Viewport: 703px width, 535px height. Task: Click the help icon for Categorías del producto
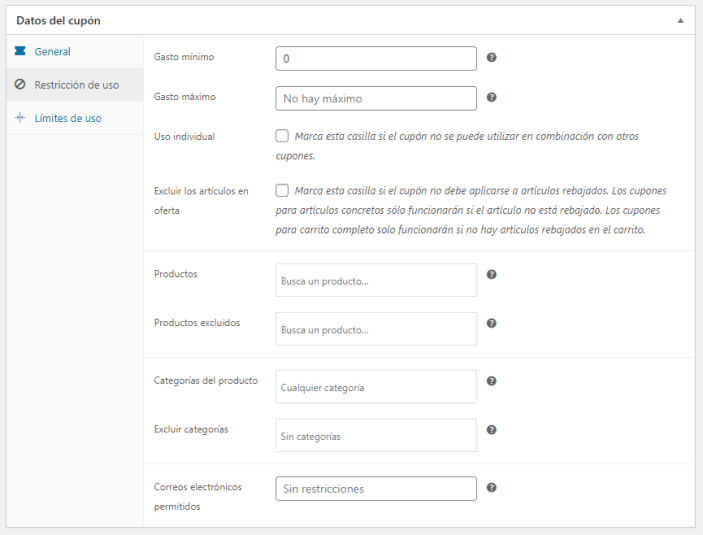pos(491,381)
